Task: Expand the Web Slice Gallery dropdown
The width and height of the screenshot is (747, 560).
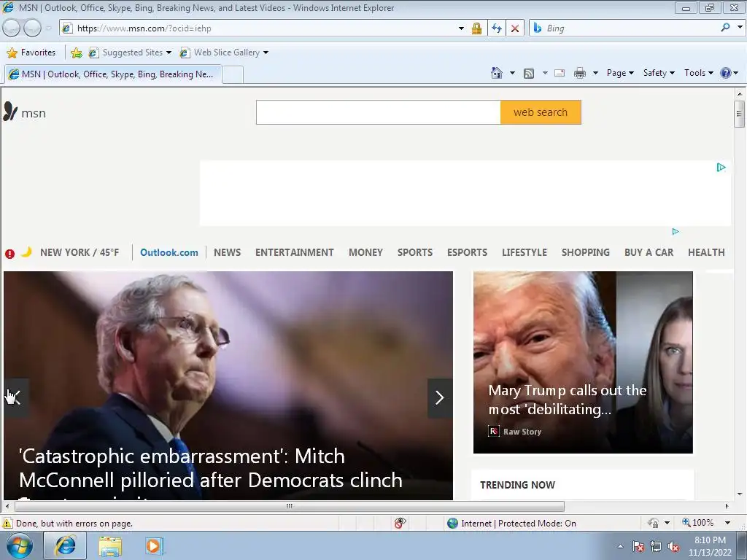Action: click(266, 52)
